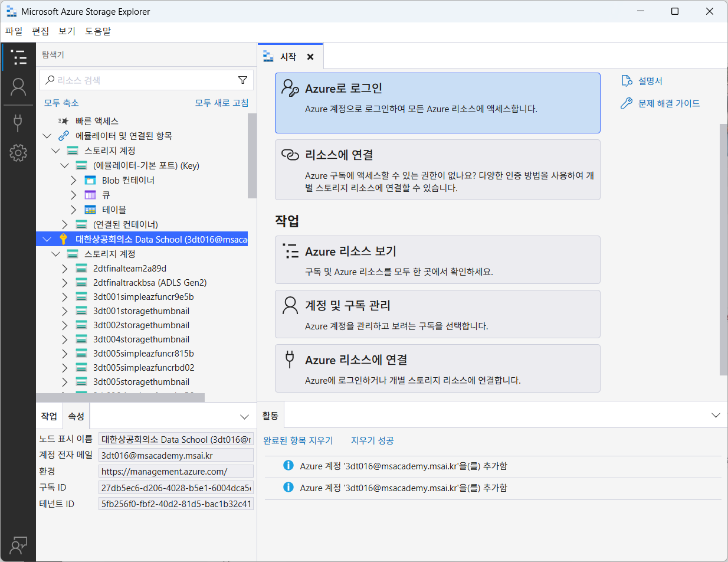Click the Azure 리소스 보기 tree icon
This screenshot has width=728, height=562.
(x=290, y=251)
